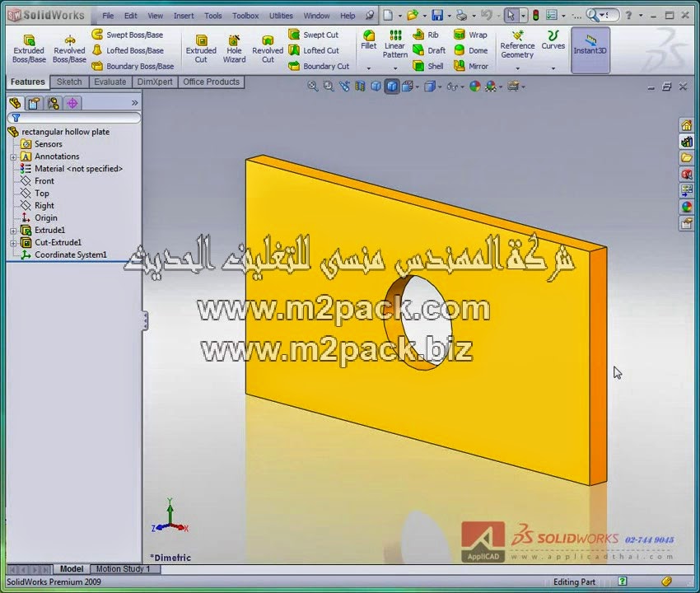Click the Rebuild traffic light icon
This screenshot has width=700, height=593.
point(536,16)
